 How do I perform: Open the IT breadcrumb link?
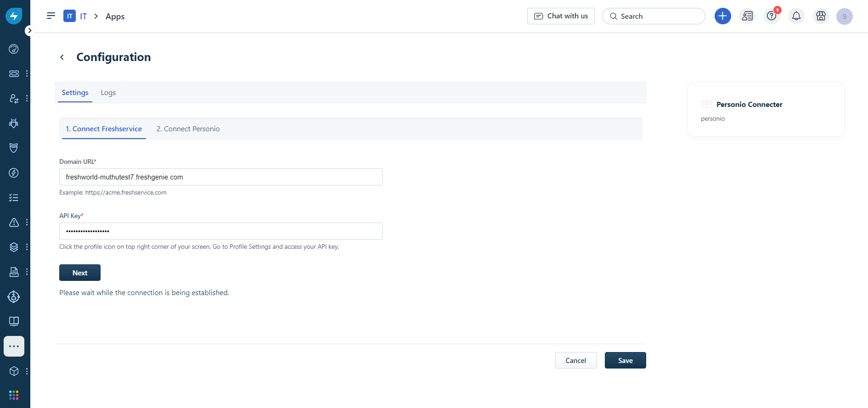coord(84,17)
